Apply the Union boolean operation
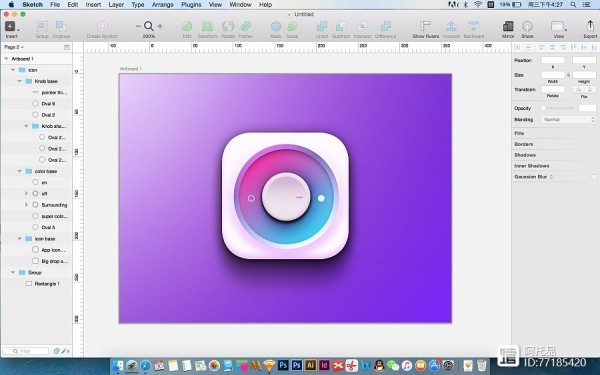The width and height of the screenshot is (600, 375). [322, 26]
